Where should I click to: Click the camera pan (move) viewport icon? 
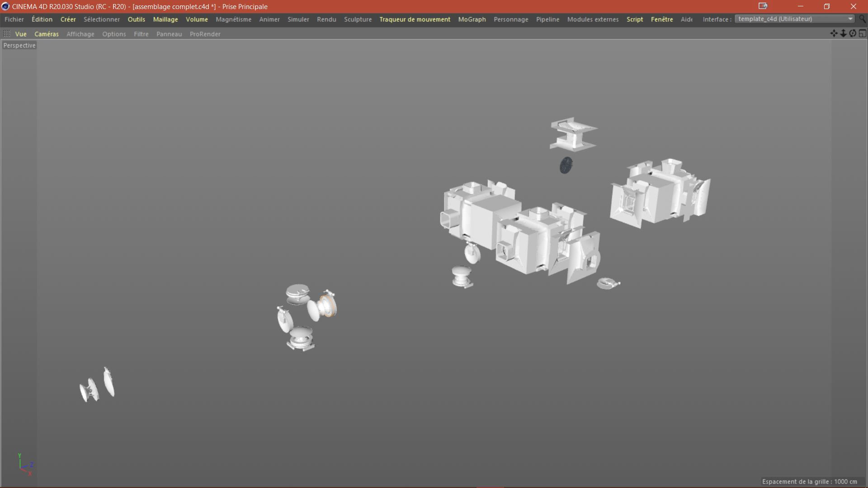click(x=834, y=33)
